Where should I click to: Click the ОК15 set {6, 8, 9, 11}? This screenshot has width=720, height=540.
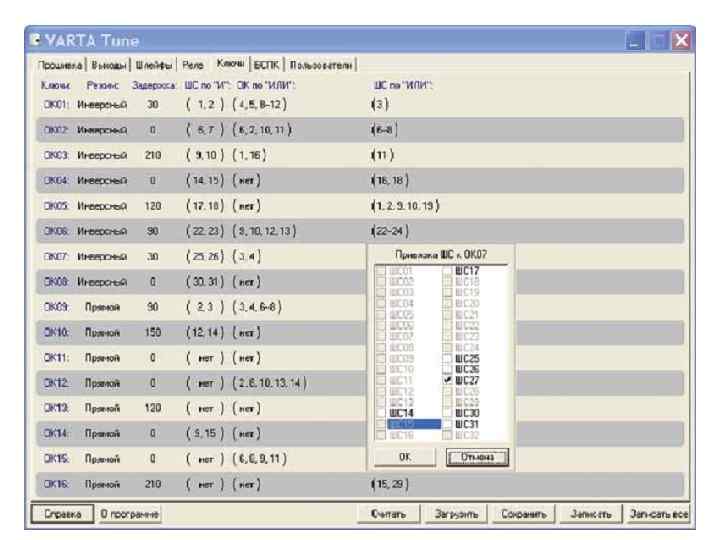[259, 458]
